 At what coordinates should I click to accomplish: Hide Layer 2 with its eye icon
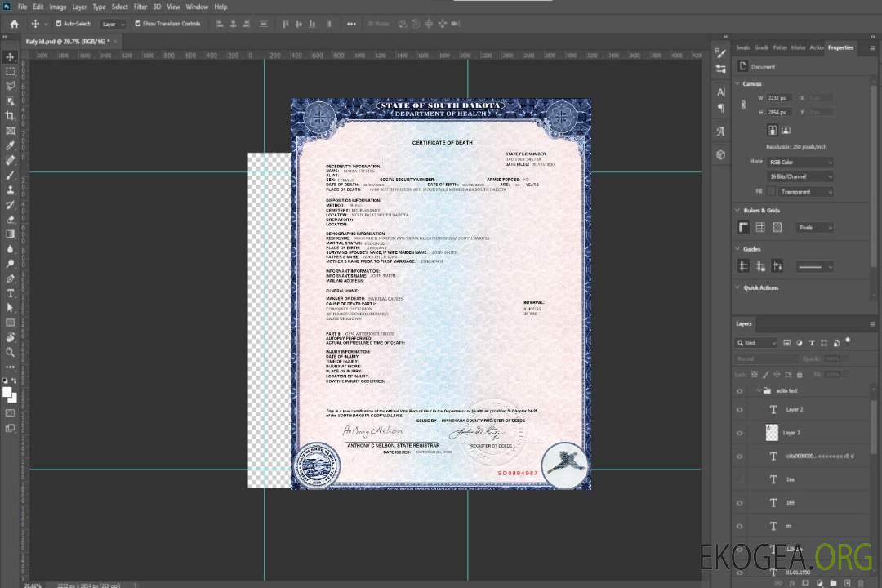(740, 410)
